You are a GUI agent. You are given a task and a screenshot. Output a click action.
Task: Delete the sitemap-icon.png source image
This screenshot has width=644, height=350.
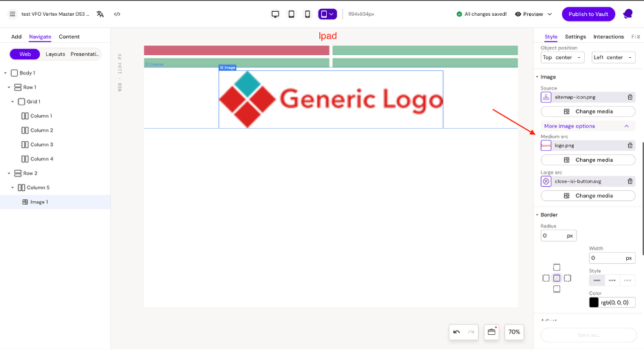630,97
